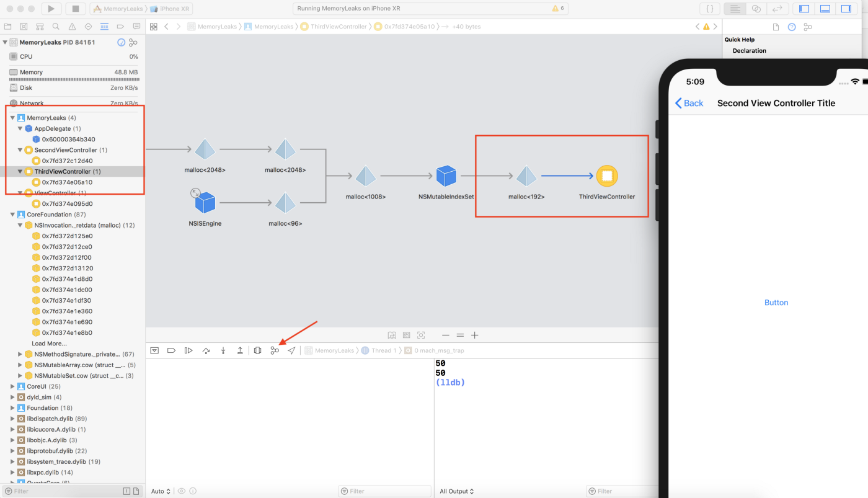Click Load More... in the navigator

coord(50,344)
